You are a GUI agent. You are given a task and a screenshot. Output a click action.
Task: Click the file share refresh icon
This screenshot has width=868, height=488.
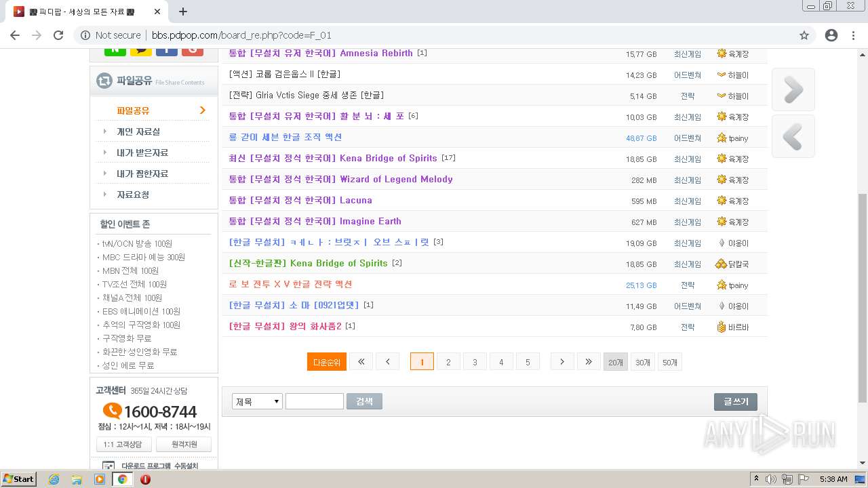pyautogui.click(x=104, y=81)
